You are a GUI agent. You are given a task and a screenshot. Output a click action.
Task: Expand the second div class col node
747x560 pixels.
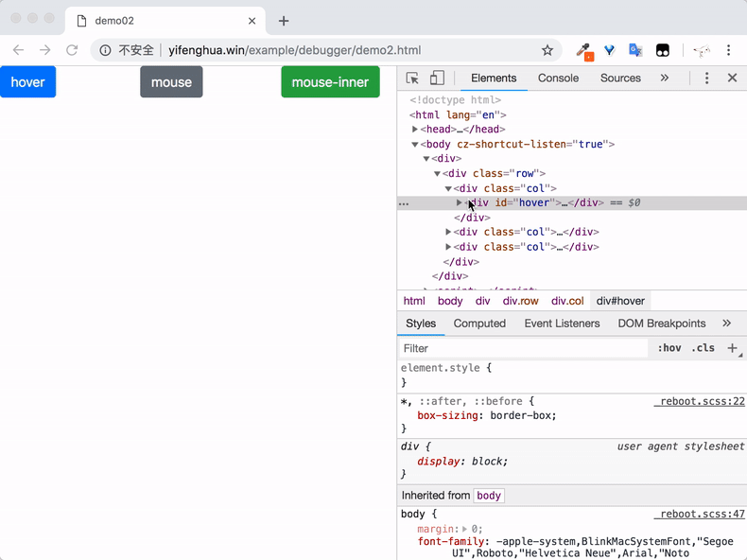[x=448, y=232]
